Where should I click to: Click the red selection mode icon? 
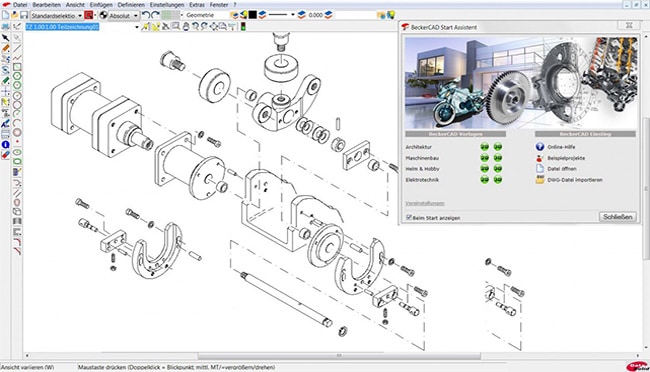89,15
